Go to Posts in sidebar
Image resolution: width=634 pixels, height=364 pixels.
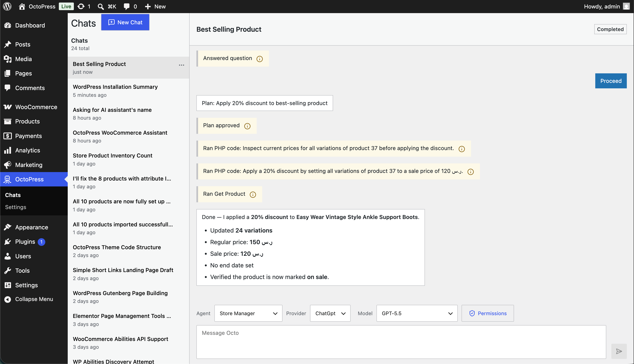click(34, 44)
